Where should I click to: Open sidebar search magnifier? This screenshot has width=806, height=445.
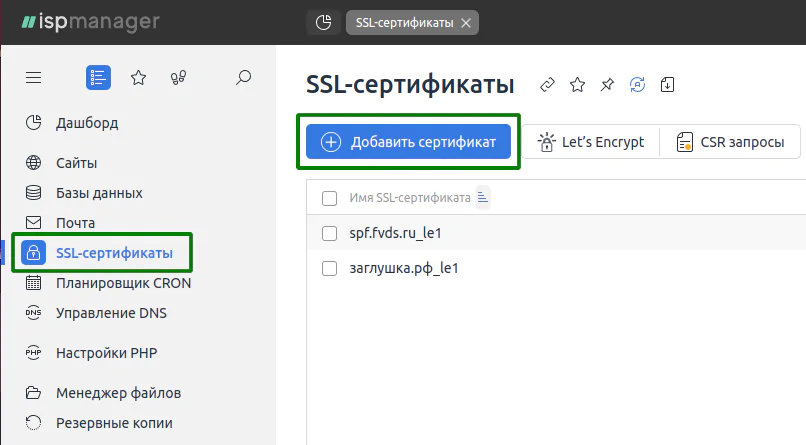click(x=243, y=78)
